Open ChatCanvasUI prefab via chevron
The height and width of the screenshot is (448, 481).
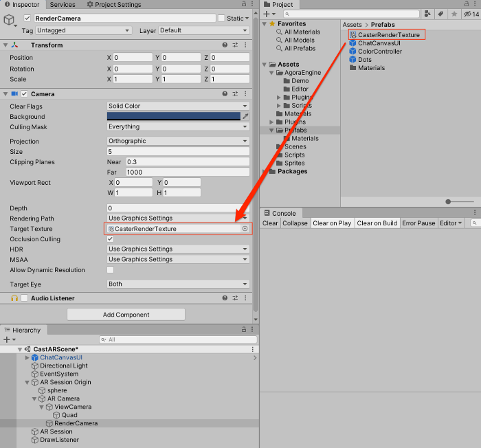tap(255, 357)
